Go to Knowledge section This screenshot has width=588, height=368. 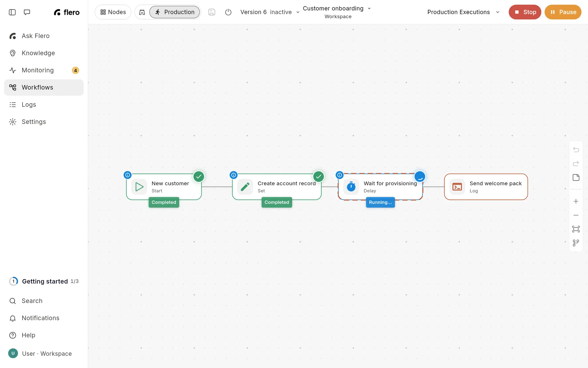[44, 53]
